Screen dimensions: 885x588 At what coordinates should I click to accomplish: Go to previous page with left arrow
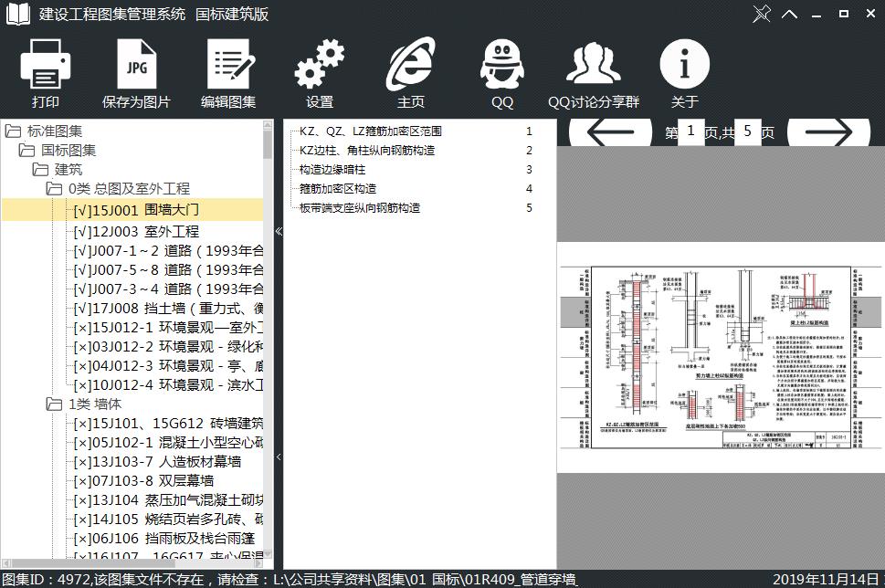(610, 132)
